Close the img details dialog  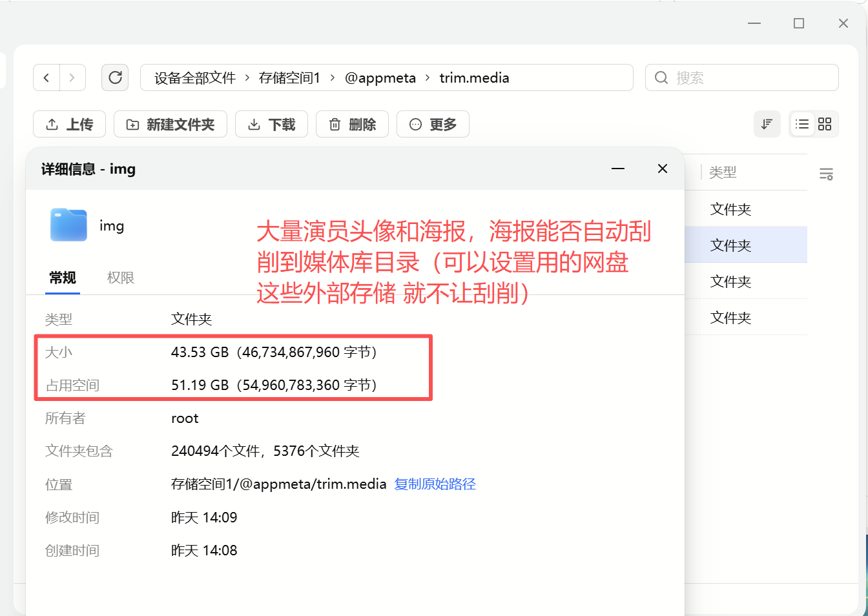click(662, 169)
